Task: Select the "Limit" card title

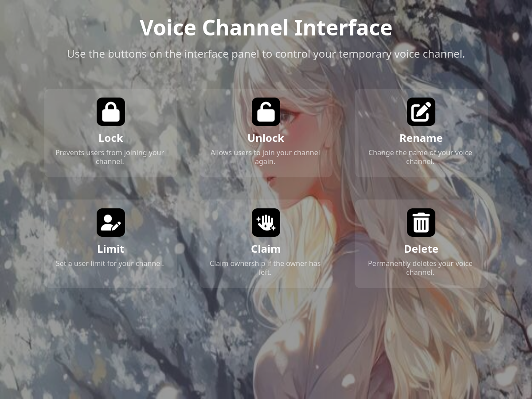Action: pyautogui.click(x=111, y=249)
